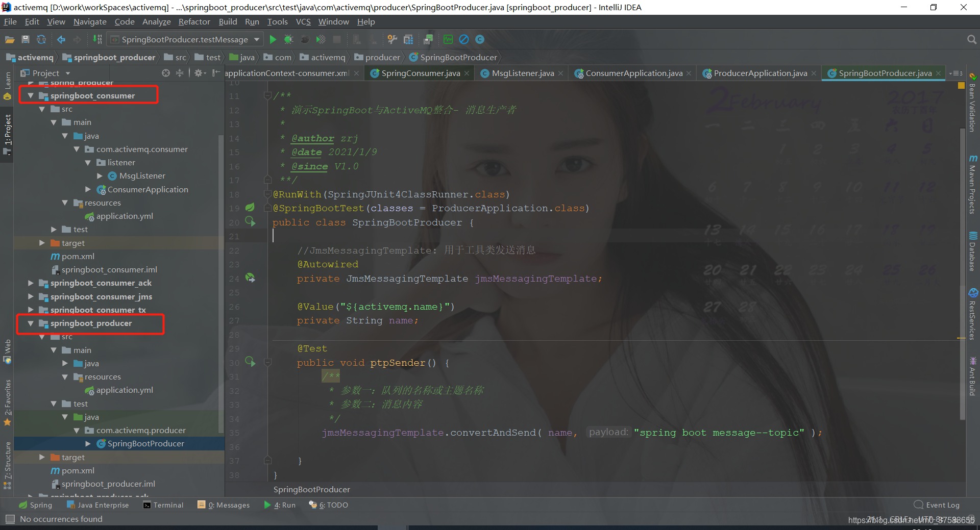Open the 0: Messages tool window

pyautogui.click(x=224, y=505)
